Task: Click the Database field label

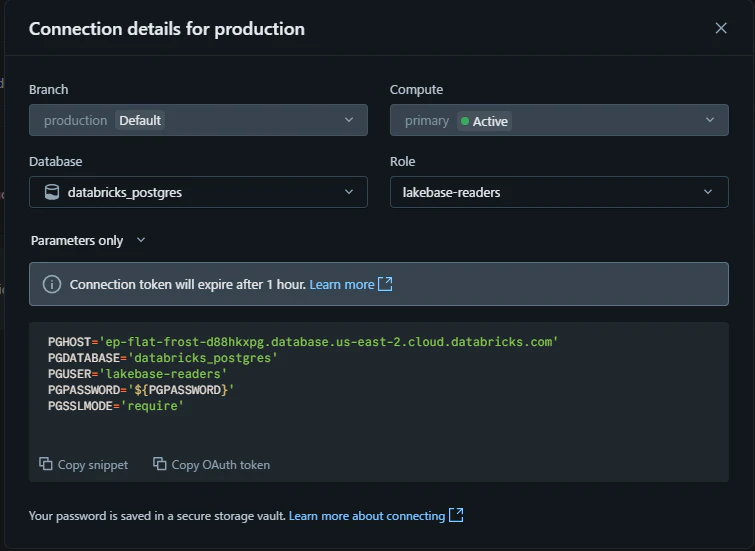Action: 55,161
